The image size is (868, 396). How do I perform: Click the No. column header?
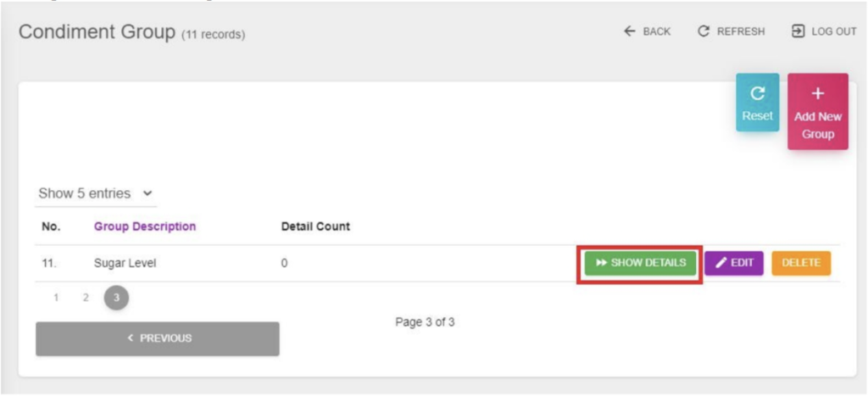51,226
